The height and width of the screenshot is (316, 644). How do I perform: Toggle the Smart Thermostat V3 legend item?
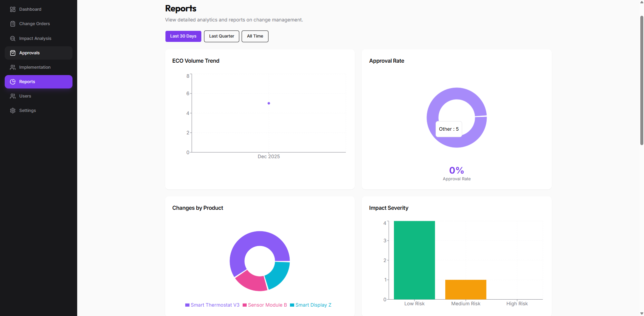tap(212, 305)
